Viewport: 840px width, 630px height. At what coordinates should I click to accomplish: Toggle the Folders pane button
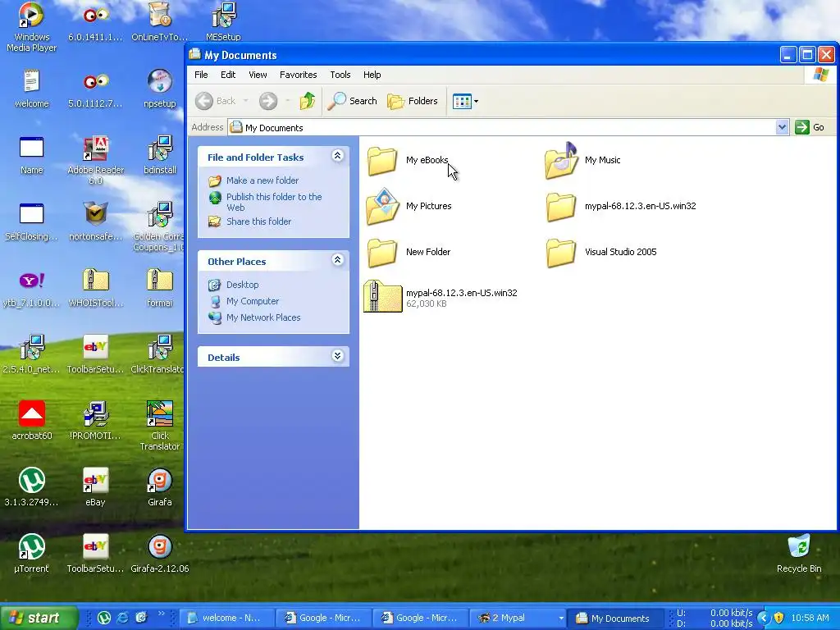pyautogui.click(x=413, y=101)
